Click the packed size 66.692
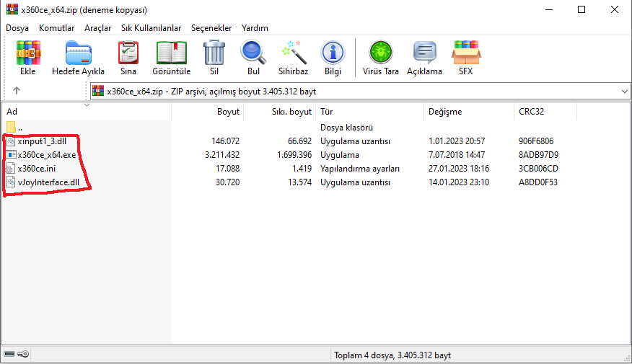 click(x=300, y=141)
